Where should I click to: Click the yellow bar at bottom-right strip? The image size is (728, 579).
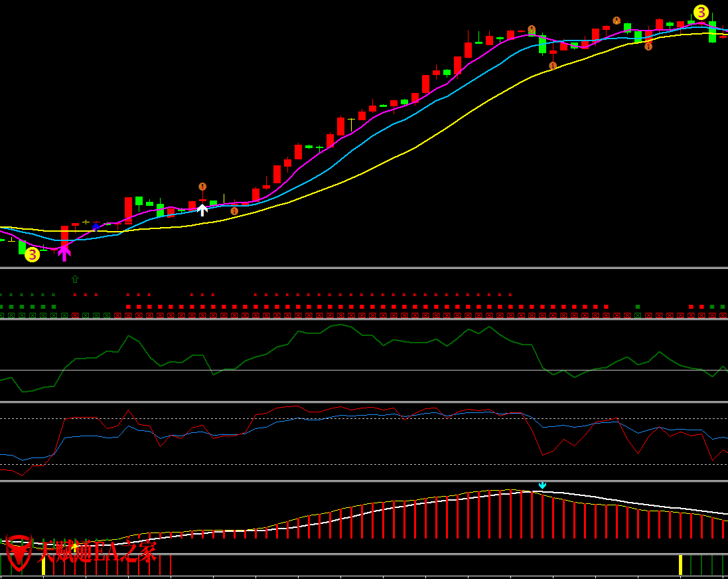680,565
